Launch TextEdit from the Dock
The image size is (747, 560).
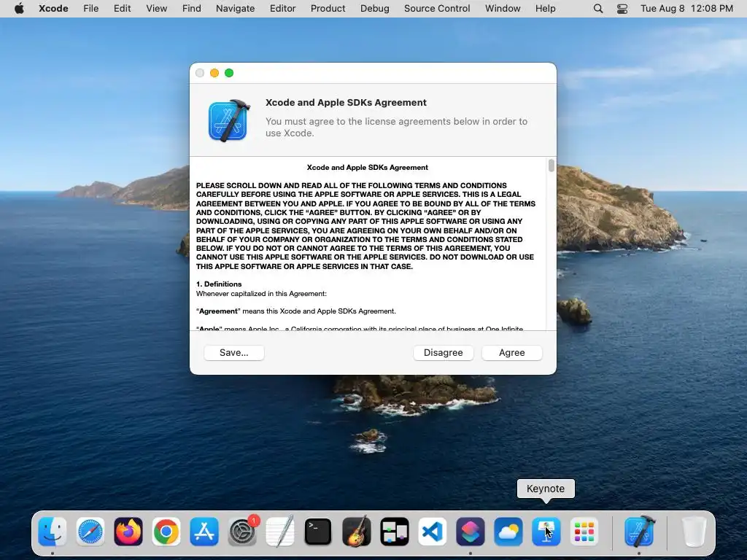(280, 532)
